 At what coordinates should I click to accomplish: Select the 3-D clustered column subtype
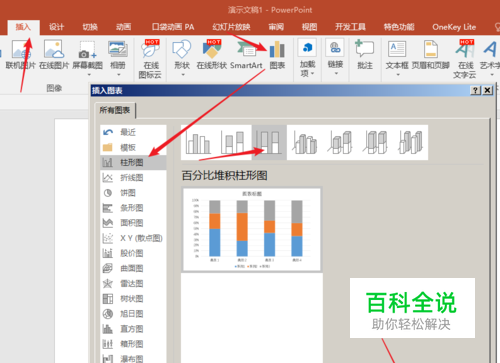click(305, 143)
